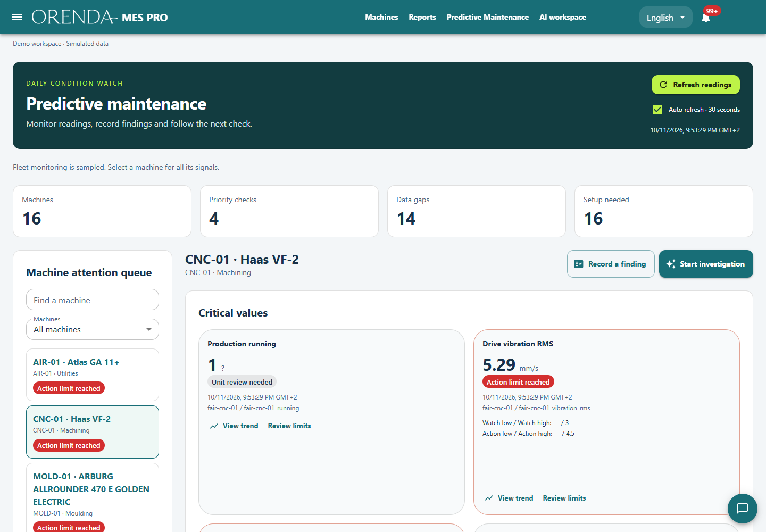Click the Data gaps card showing 14

pos(477,211)
